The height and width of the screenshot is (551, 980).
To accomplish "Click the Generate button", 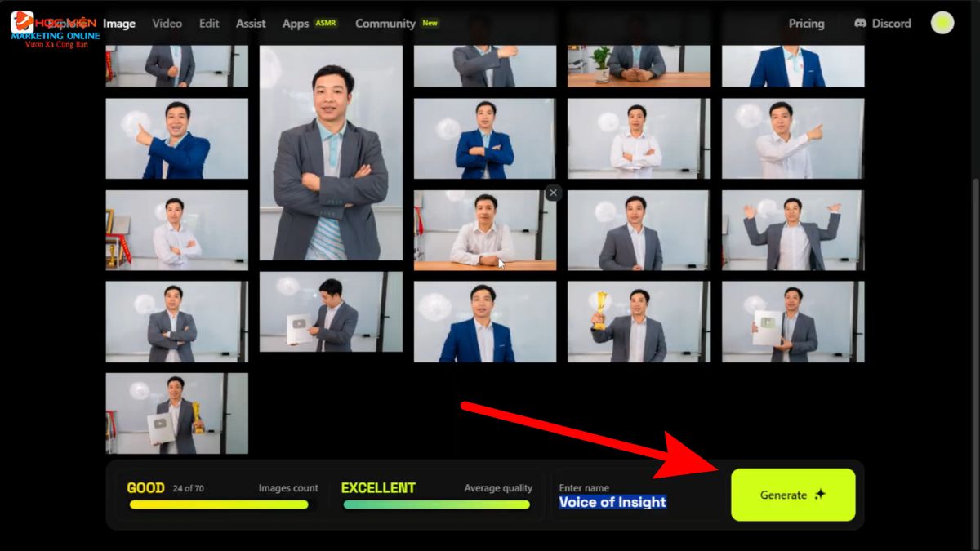I will (x=792, y=495).
